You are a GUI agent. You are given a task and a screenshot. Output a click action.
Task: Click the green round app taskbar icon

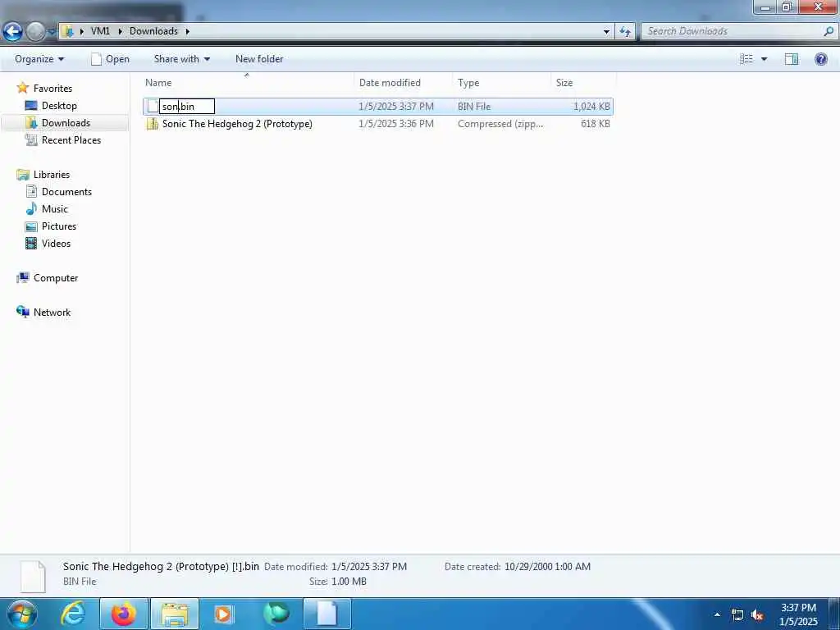[276, 614]
